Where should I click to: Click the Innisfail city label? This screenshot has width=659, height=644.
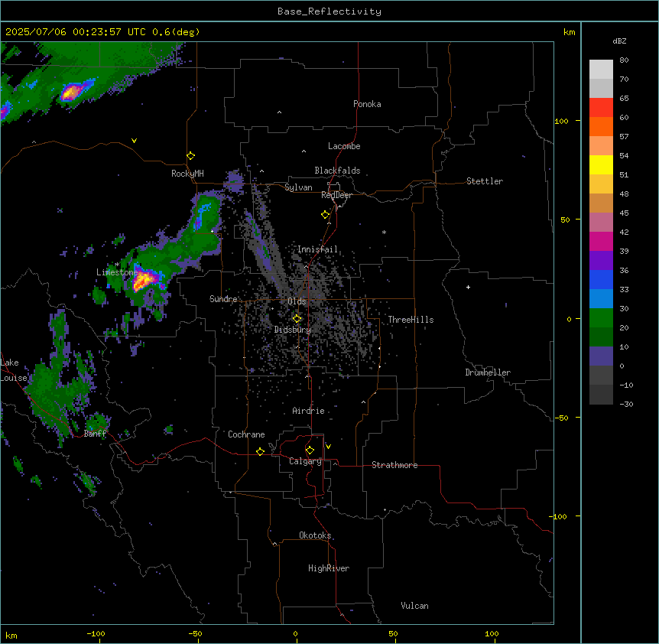[x=317, y=249]
